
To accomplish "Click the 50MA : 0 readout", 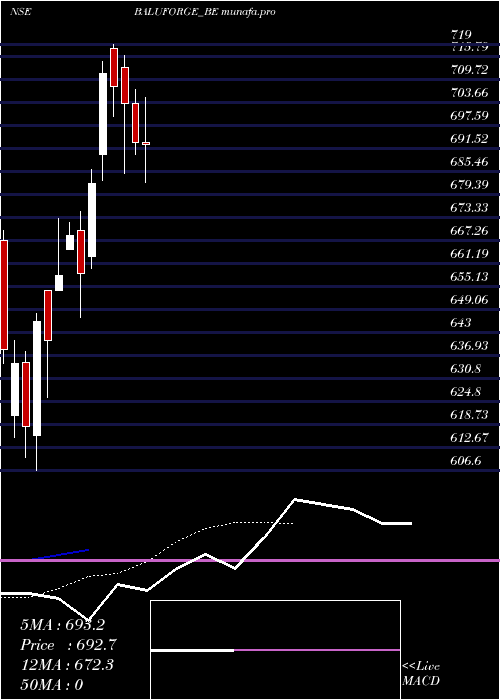I will [52, 685].
